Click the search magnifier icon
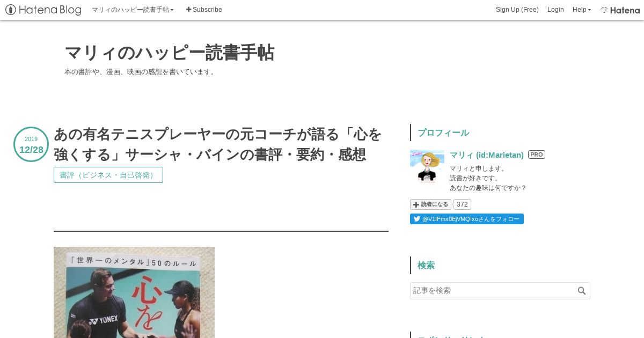This screenshot has height=338, width=644. pyautogui.click(x=582, y=291)
